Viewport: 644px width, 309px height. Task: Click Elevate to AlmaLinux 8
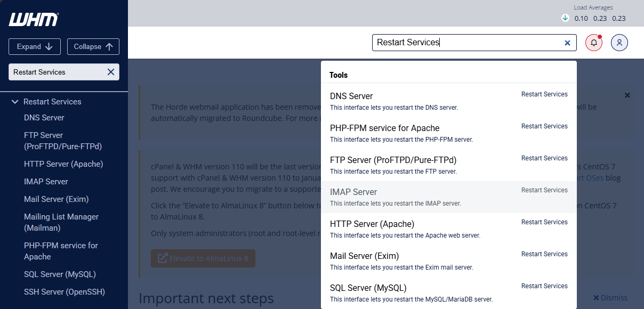click(203, 258)
